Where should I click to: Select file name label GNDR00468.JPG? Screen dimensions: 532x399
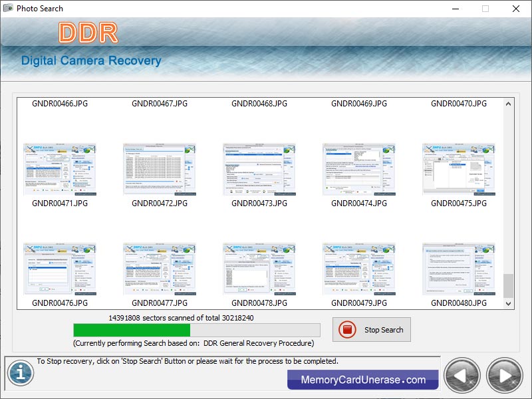point(259,103)
